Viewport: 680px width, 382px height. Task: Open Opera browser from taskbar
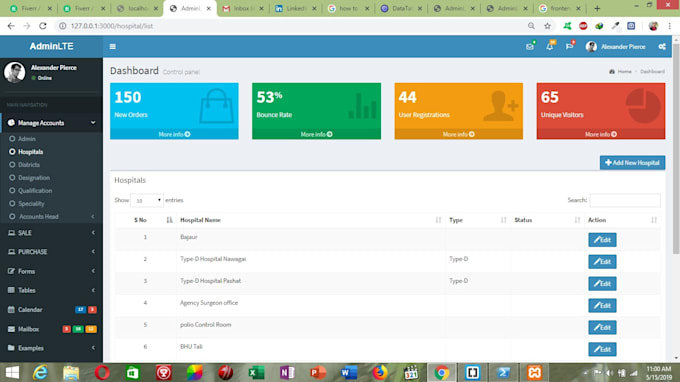102,372
